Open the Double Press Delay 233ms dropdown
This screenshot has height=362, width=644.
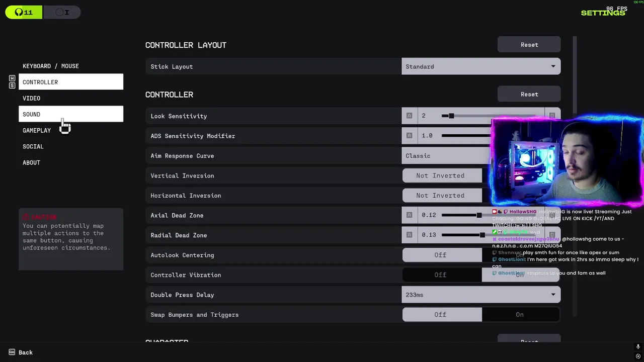(x=481, y=295)
